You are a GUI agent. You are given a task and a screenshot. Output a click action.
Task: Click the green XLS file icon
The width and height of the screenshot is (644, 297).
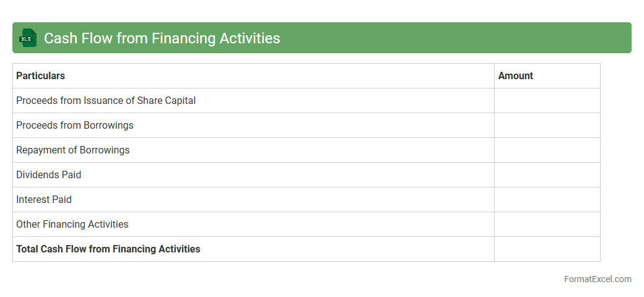28,38
